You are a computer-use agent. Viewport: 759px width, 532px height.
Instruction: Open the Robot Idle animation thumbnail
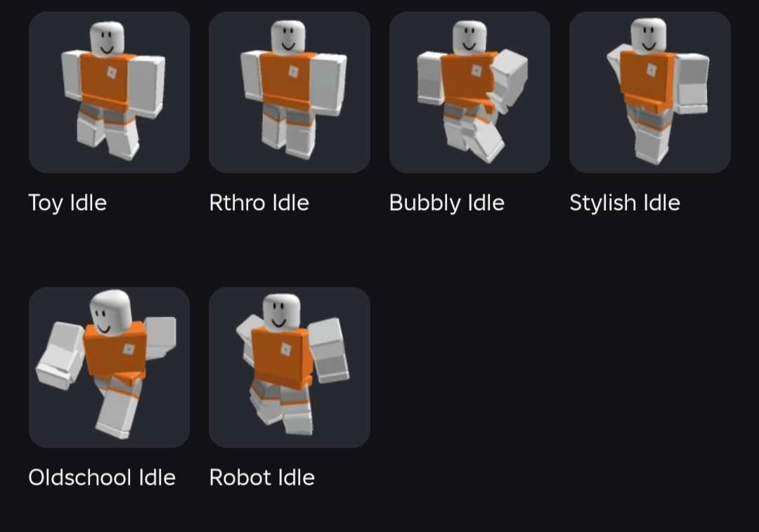(290, 368)
